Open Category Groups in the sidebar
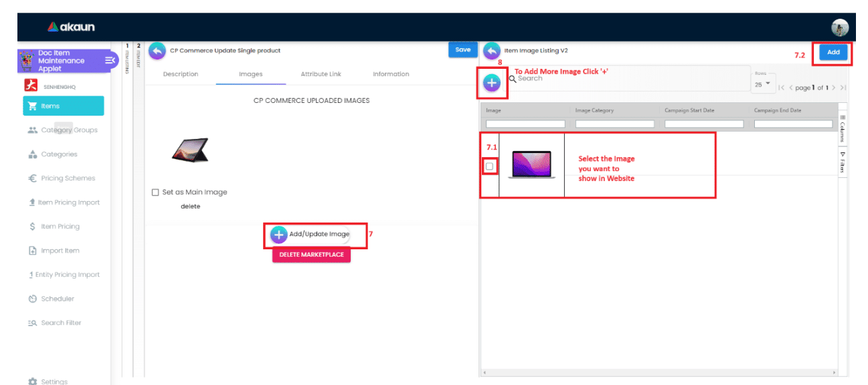 64,130
